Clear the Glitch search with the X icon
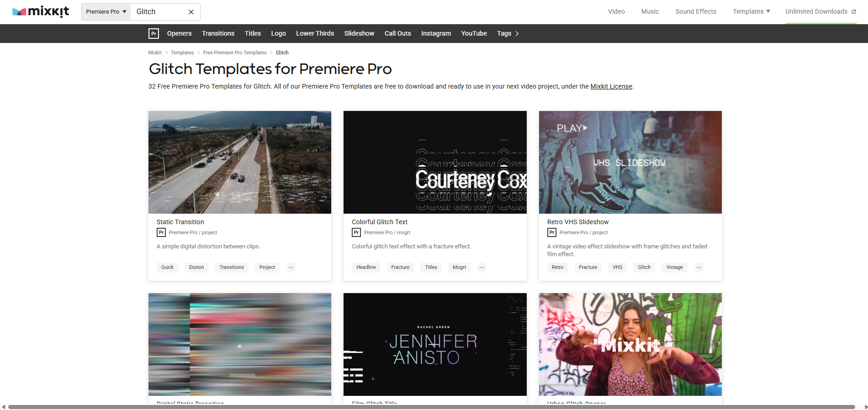Viewport: 868px width, 410px height. [x=191, y=12]
